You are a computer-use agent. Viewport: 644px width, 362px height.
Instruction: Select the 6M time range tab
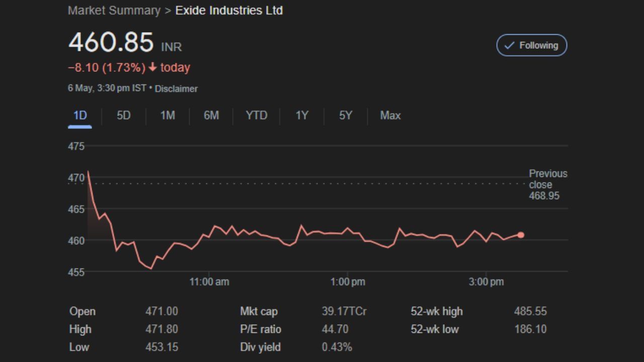coord(211,116)
